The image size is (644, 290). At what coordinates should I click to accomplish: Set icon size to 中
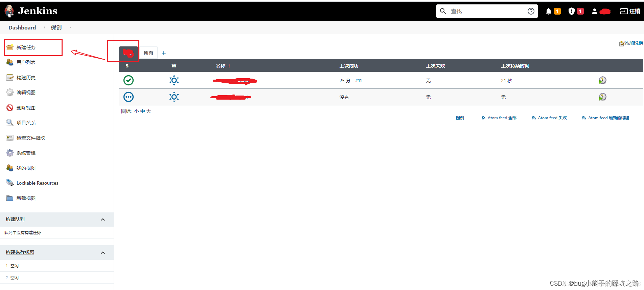(142, 111)
